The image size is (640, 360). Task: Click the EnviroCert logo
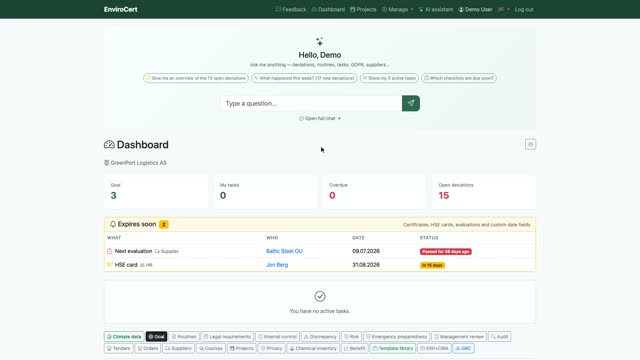coord(120,9)
